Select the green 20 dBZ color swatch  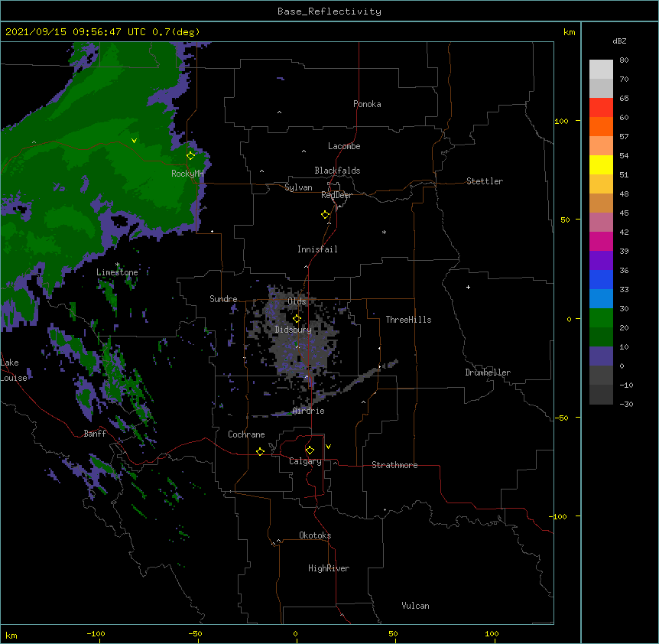601,317
